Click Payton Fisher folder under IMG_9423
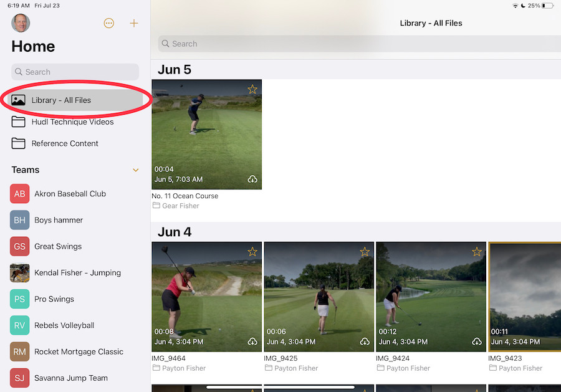The height and width of the screenshot is (392, 561). coord(516,368)
